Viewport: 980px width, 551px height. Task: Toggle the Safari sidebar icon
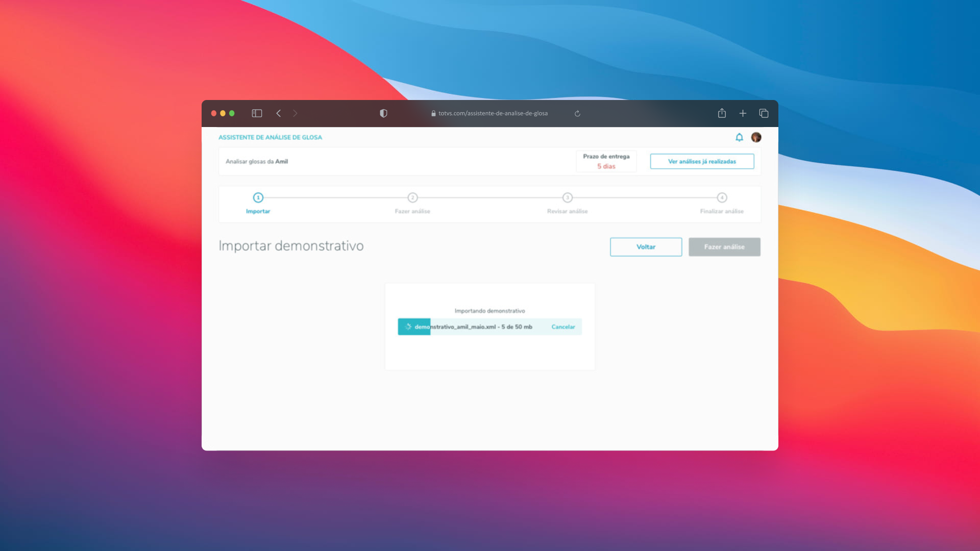pos(257,113)
